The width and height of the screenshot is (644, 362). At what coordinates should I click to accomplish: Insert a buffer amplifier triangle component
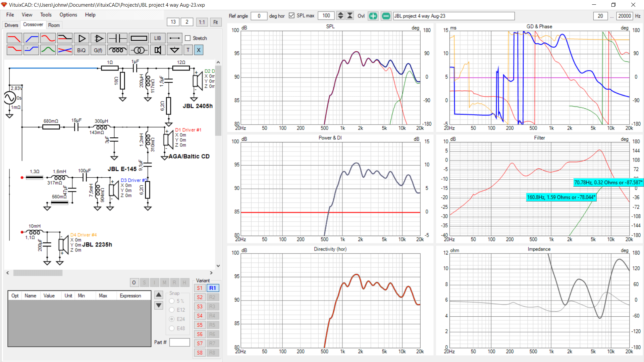click(x=82, y=38)
